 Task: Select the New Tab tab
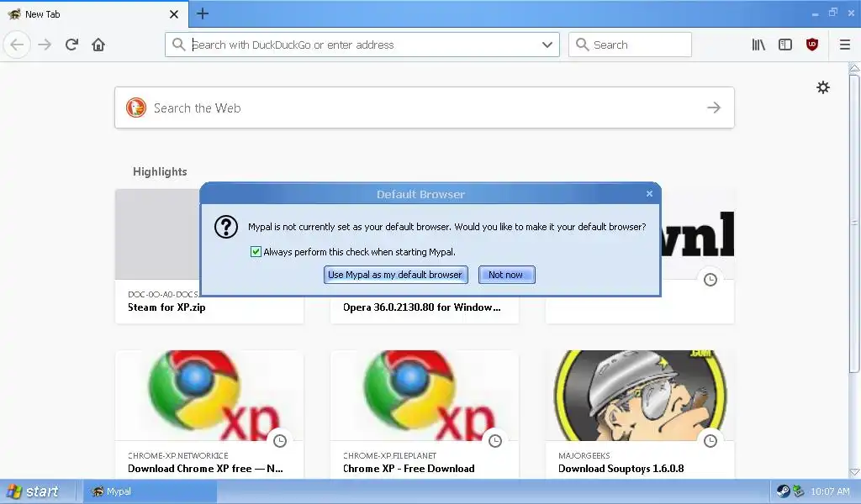(94, 13)
